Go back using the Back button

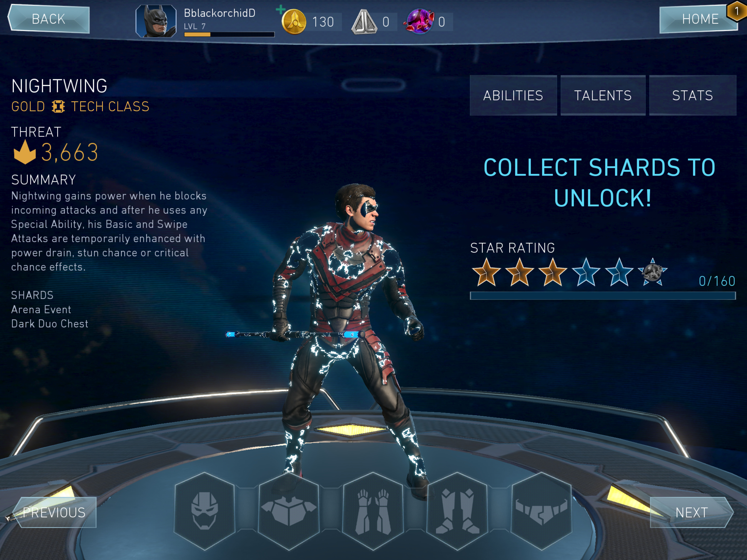click(49, 19)
